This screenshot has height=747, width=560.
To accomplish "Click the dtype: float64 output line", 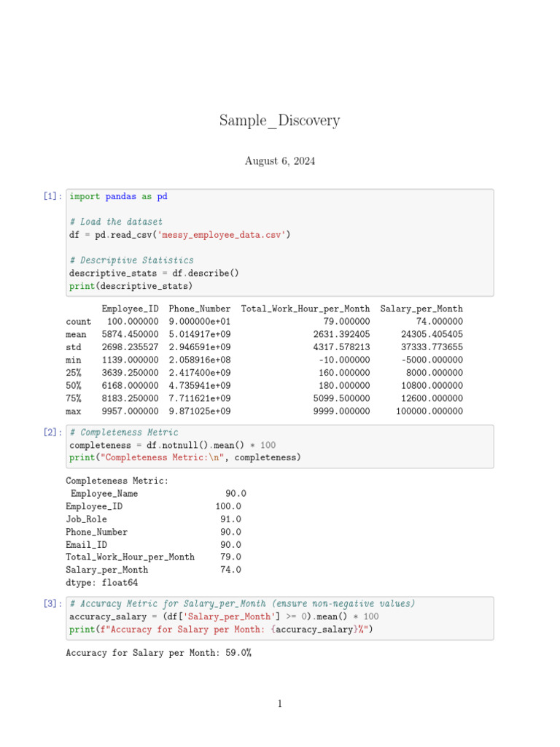I will [102, 583].
